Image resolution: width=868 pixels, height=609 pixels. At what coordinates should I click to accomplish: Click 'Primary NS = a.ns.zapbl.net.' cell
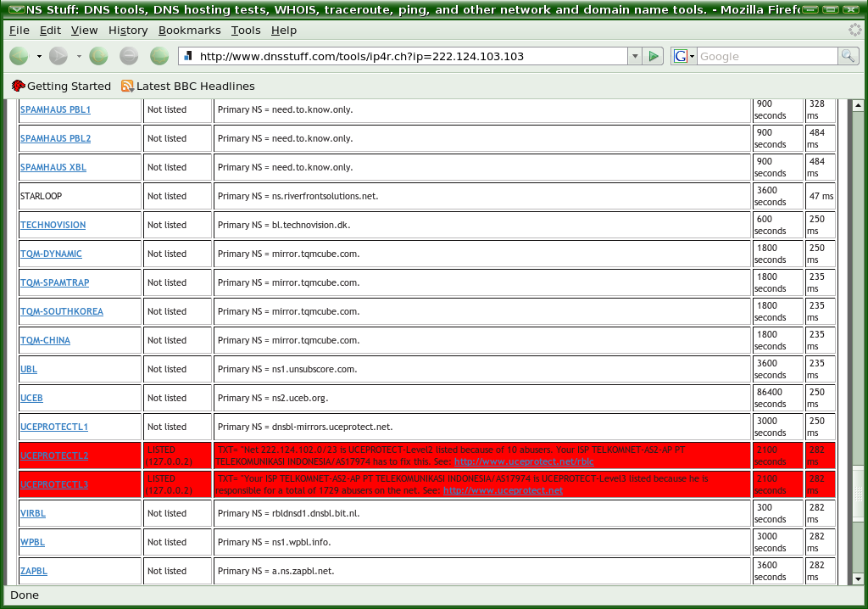tap(482, 571)
